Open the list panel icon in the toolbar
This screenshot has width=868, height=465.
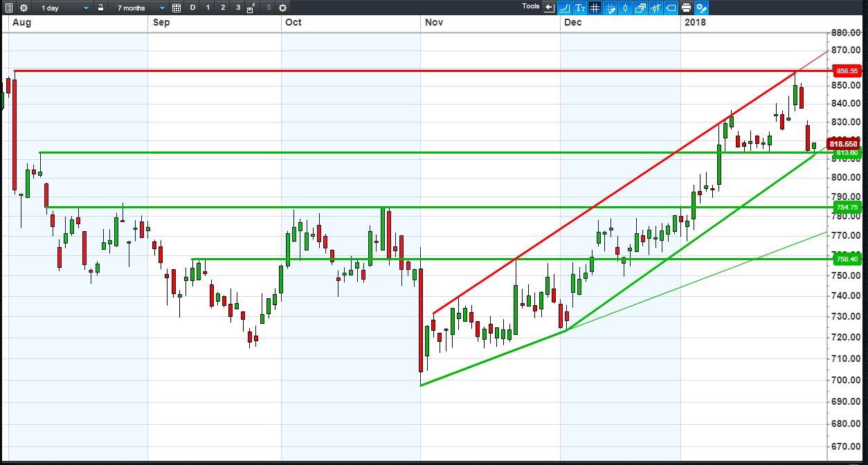tap(8, 8)
